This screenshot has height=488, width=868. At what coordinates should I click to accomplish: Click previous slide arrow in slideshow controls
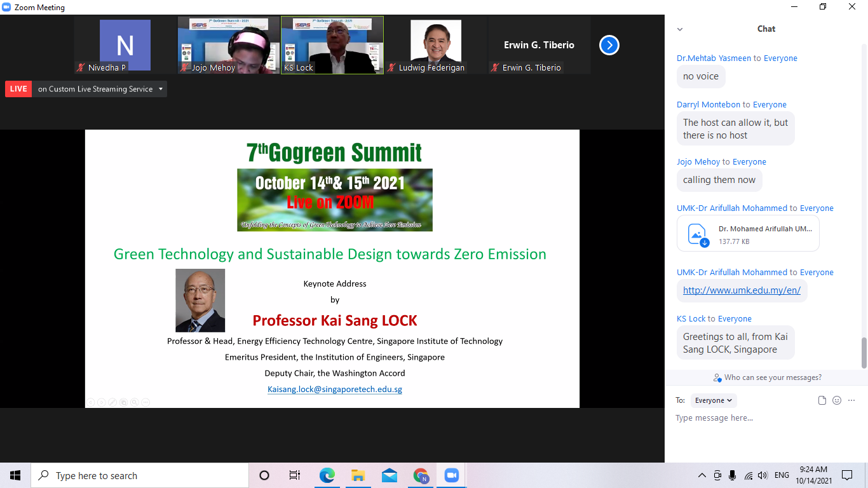coord(90,402)
